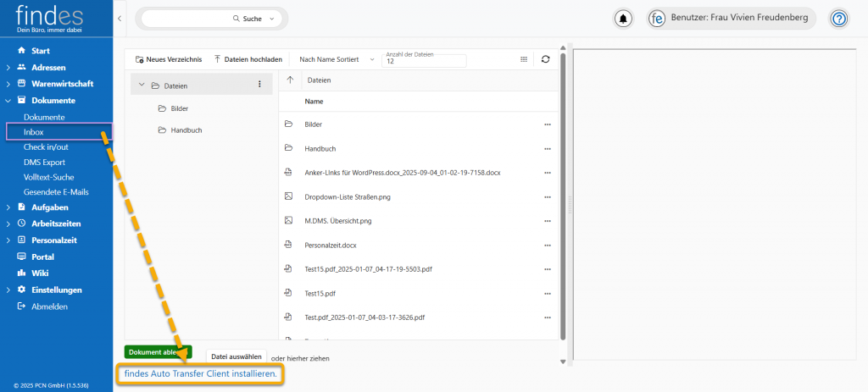The width and height of the screenshot is (868, 392).
Task: Open Inbox in Dokumente menu
Action: [34, 131]
